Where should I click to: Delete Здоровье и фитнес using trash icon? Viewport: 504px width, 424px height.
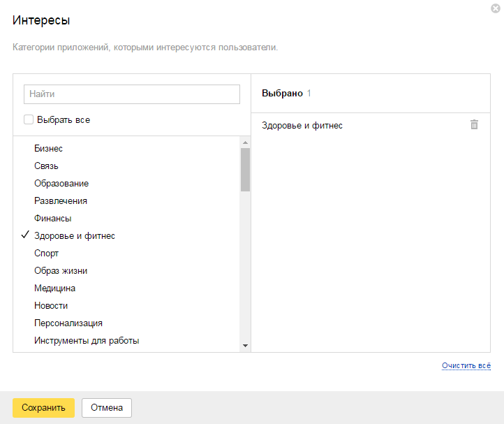(474, 125)
